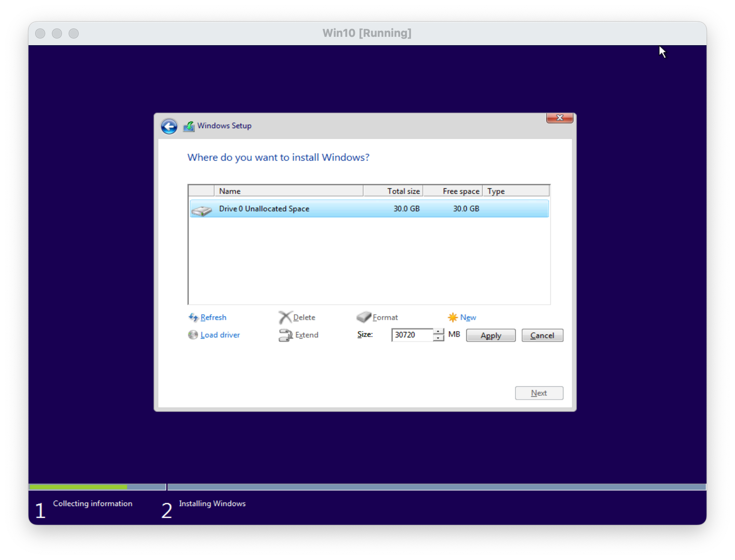The image size is (735, 560).
Task: Click the Next button
Action: point(539,393)
